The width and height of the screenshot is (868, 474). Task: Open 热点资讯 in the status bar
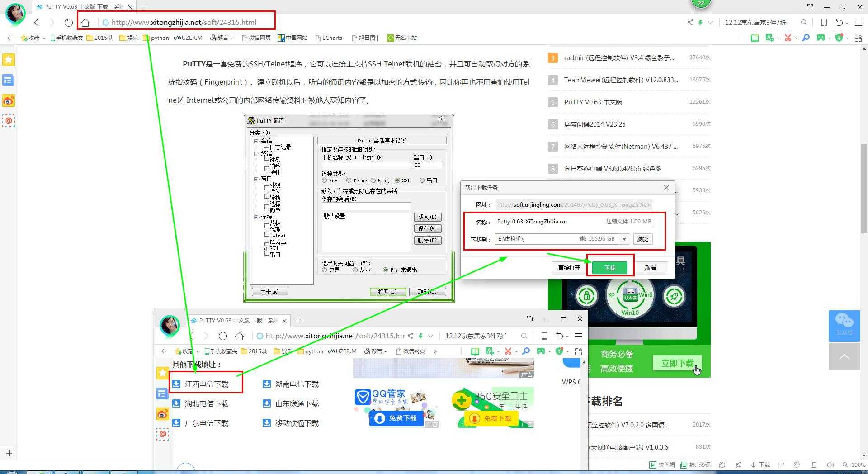[x=695, y=465]
